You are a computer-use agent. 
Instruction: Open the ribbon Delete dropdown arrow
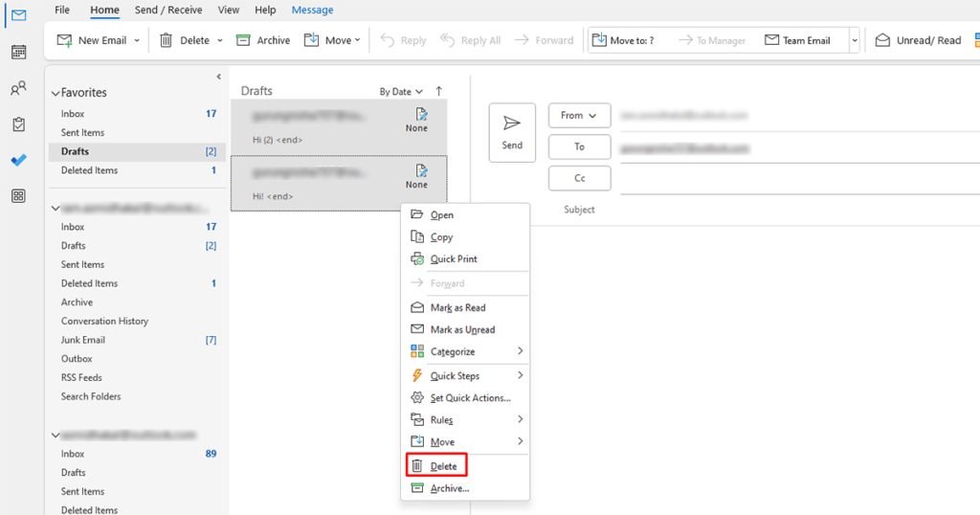click(220, 40)
